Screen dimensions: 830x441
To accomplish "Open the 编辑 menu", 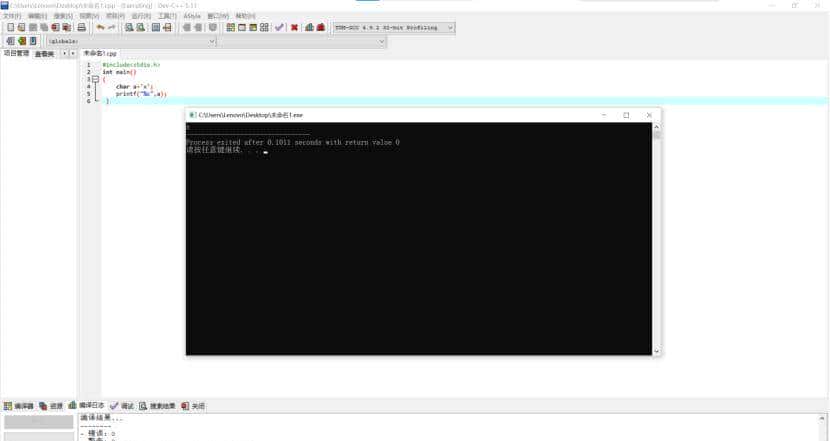I will coord(38,16).
